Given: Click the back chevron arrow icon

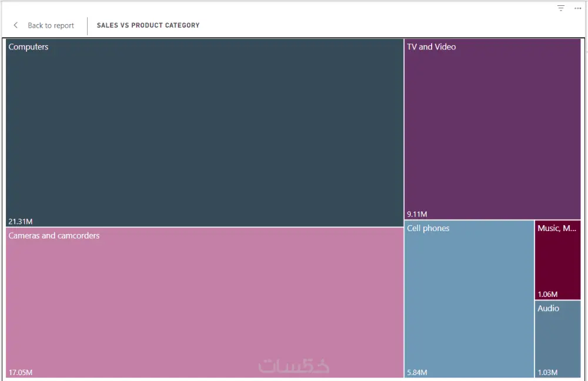Looking at the screenshot, I should [x=15, y=25].
